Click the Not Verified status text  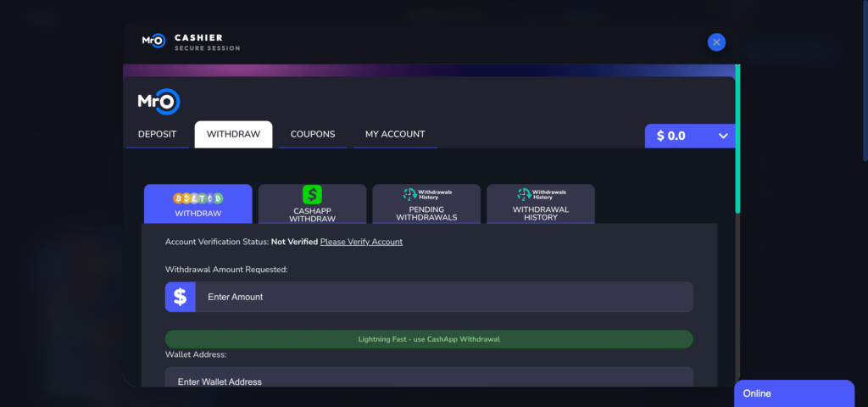[x=294, y=242]
